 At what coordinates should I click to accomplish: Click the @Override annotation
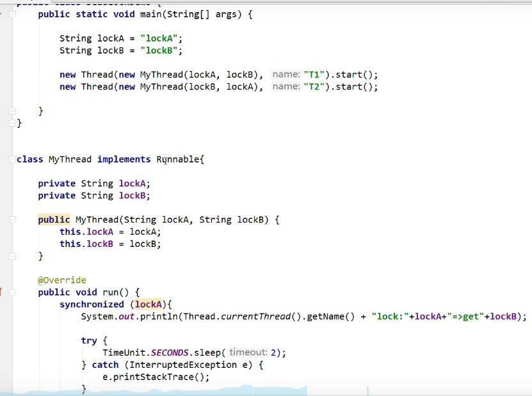61,280
